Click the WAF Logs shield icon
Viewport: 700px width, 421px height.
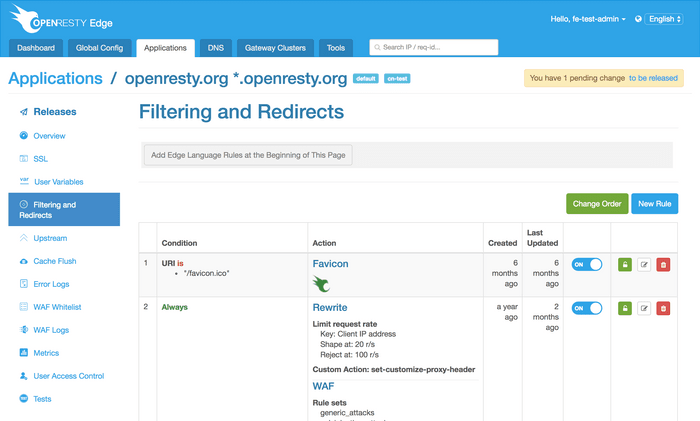(24, 329)
